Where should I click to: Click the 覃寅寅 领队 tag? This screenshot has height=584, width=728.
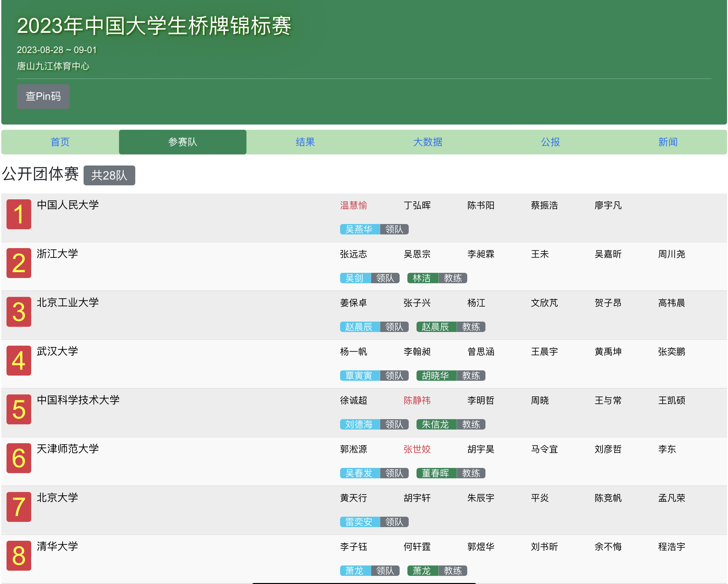pos(375,376)
